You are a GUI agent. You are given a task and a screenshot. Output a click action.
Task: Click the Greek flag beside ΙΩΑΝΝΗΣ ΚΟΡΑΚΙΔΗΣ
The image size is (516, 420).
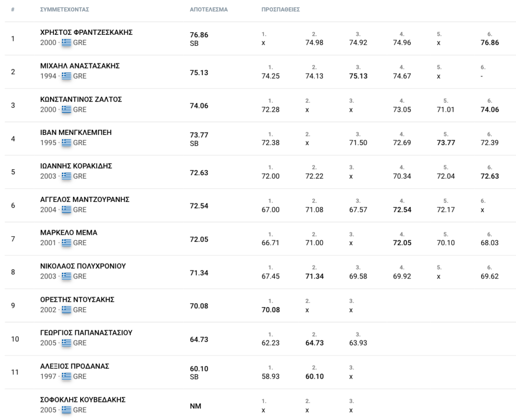coord(67,176)
